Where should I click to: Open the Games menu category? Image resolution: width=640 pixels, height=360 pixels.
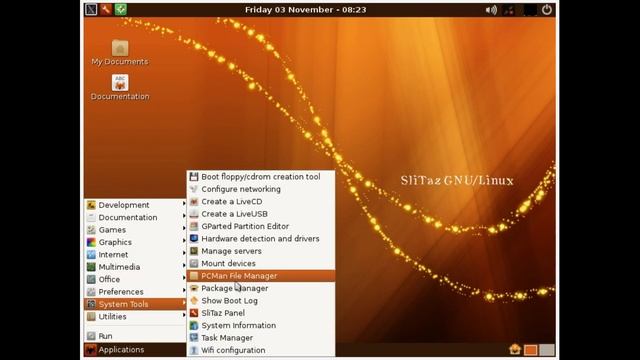click(135, 230)
